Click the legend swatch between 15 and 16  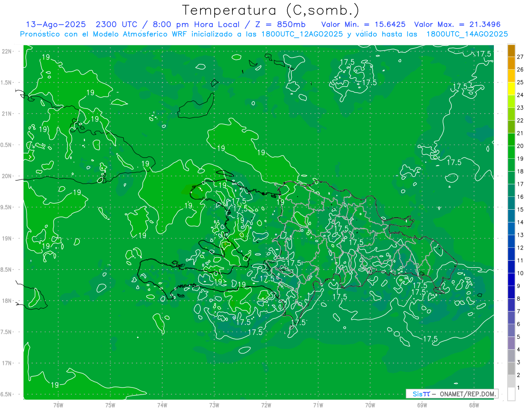point(511,203)
